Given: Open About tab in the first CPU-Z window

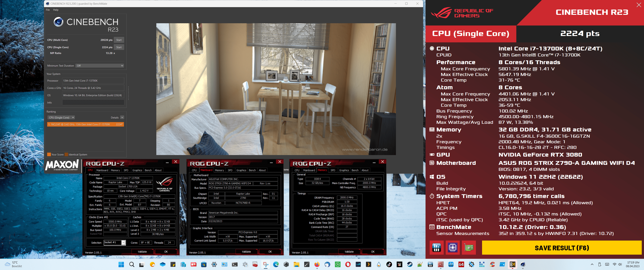Looking at the screenshot, I should [x=158, y=170].
